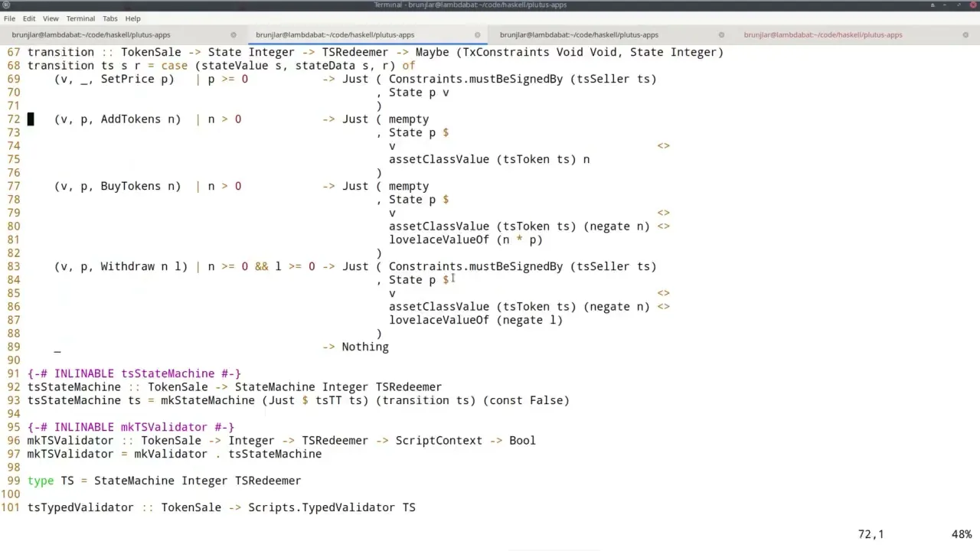Click the Nothing keyword on line 89
This screenshot has height=551, width=980.
coord(364,347)
